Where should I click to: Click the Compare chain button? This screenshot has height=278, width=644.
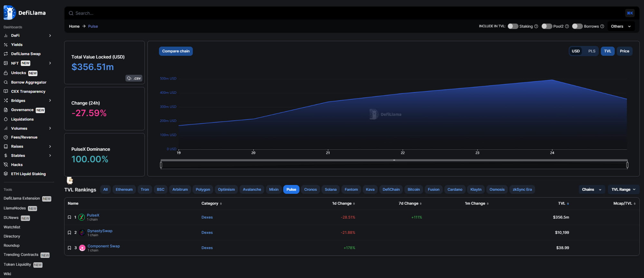click(176, 51)
